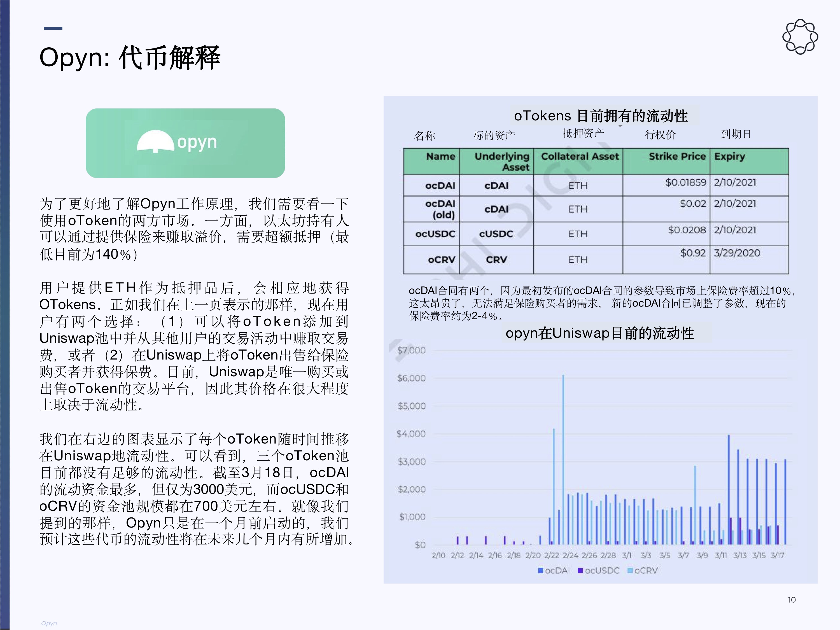This screenshot has width=840, height=630.
Task: Click the "opyn" wordmark in the green banner
Action: [x=197, y=143]
